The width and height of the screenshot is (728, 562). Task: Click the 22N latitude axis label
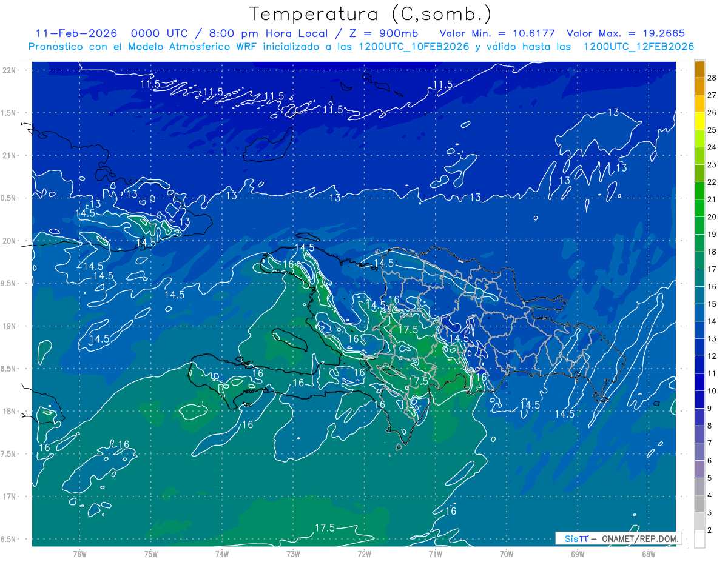point(10,70)
